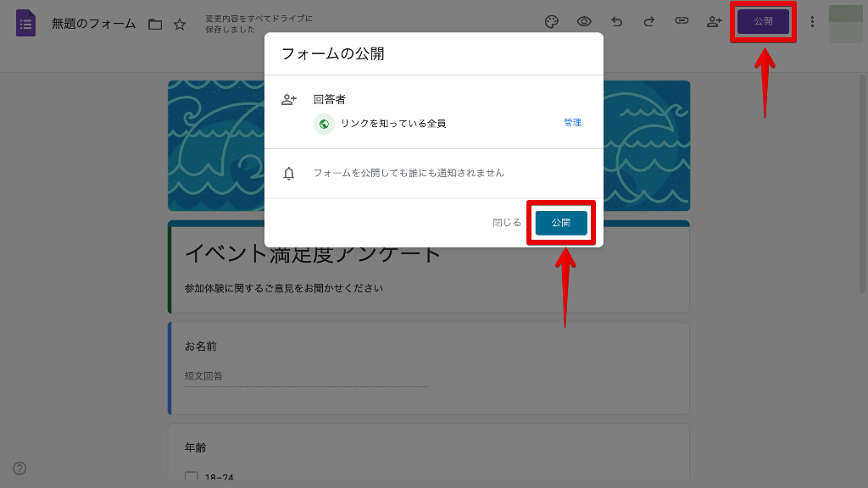Viewport: 868px width, 488px height.
Task: Click the purple 公開 button in header
Action: coord(763,22)
